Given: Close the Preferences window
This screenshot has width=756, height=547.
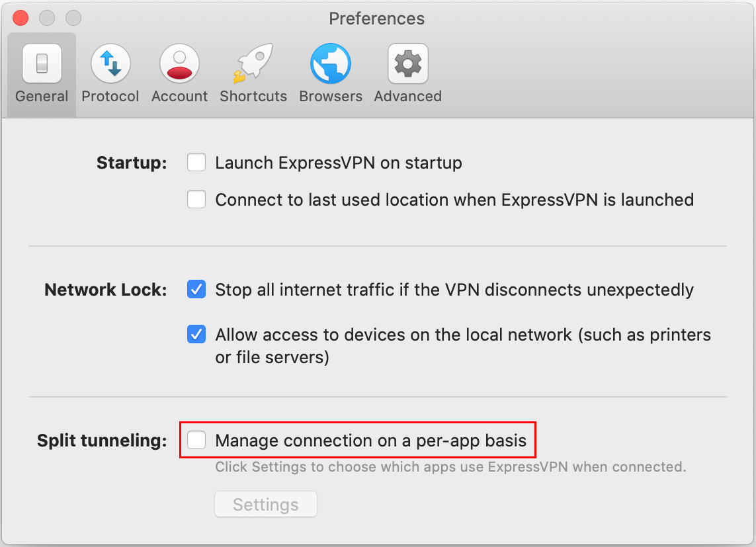Looking at the screenshot, I should [x=21, y=19].
